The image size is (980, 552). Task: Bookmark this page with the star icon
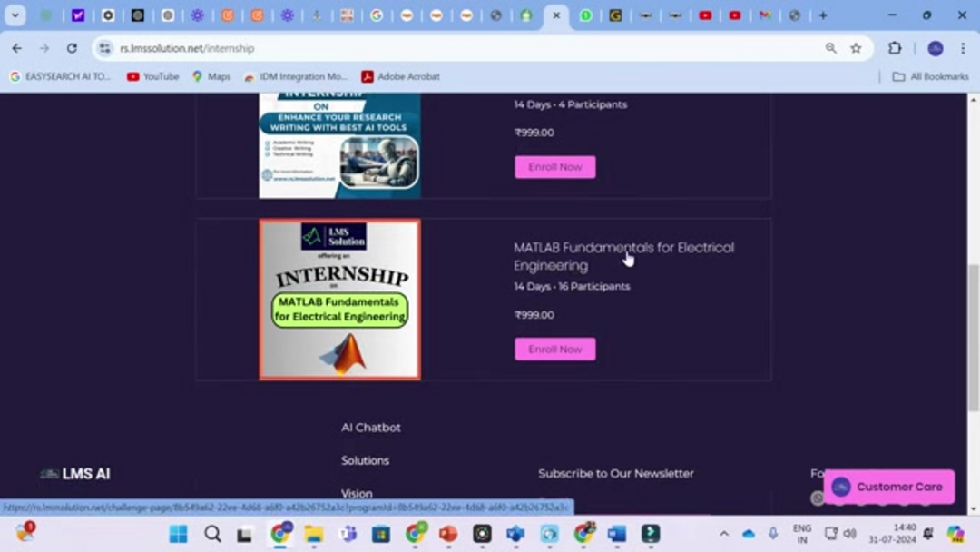tap(854, 47)
